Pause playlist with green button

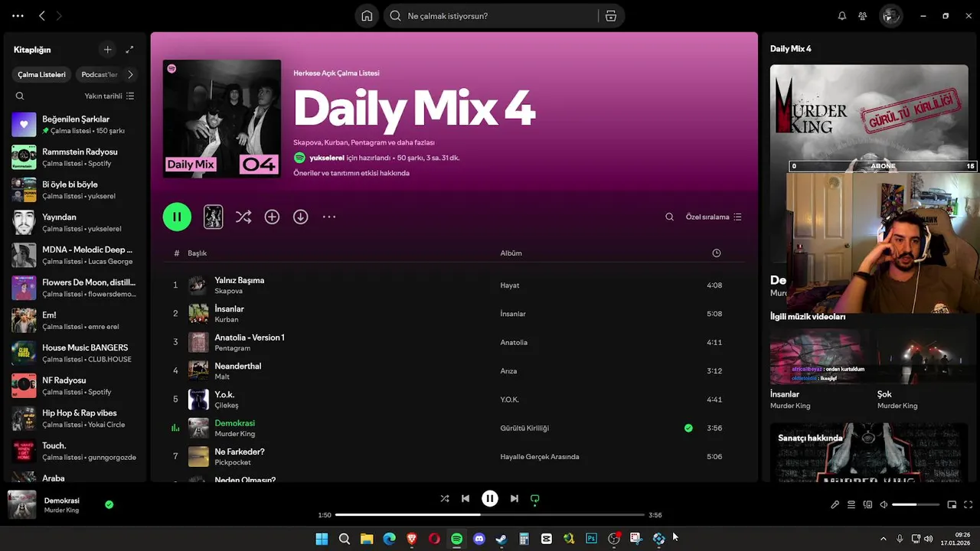(177, 217)
